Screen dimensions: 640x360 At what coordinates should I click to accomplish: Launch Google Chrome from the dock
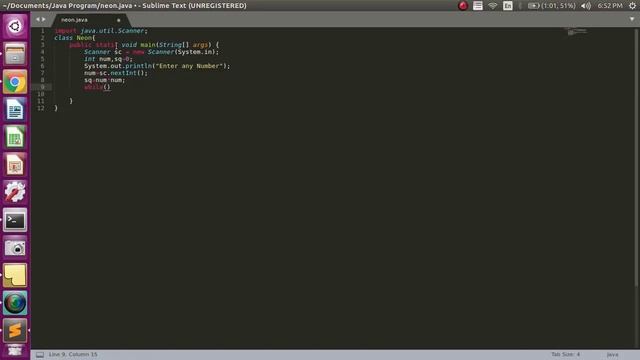[15, 82]
